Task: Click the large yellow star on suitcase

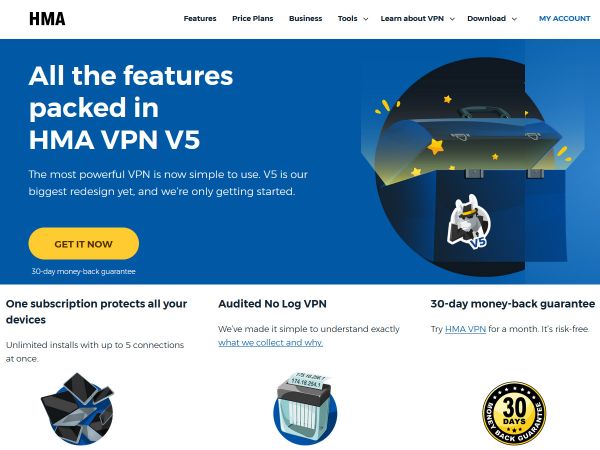Action: coord(435,147)
